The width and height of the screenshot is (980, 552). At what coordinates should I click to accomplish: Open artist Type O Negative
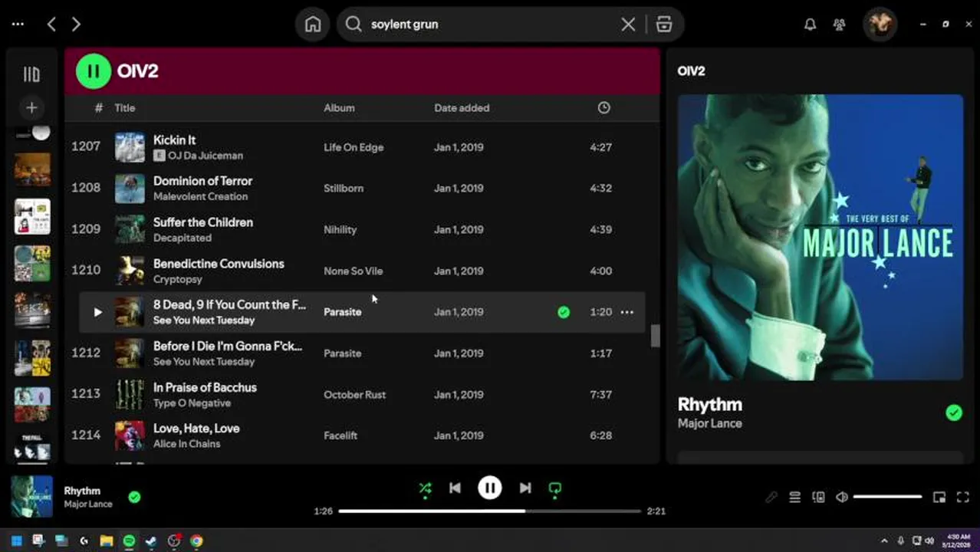[x=192, y=403]
